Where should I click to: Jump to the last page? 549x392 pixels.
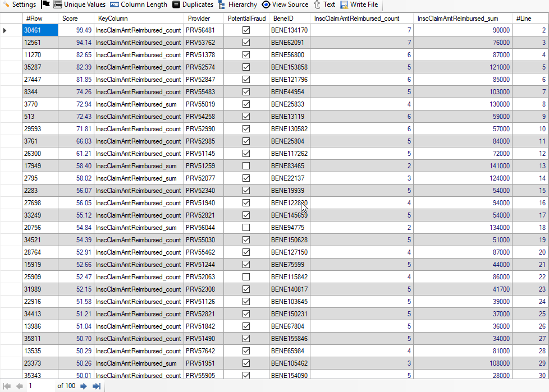tap(96, 386)
